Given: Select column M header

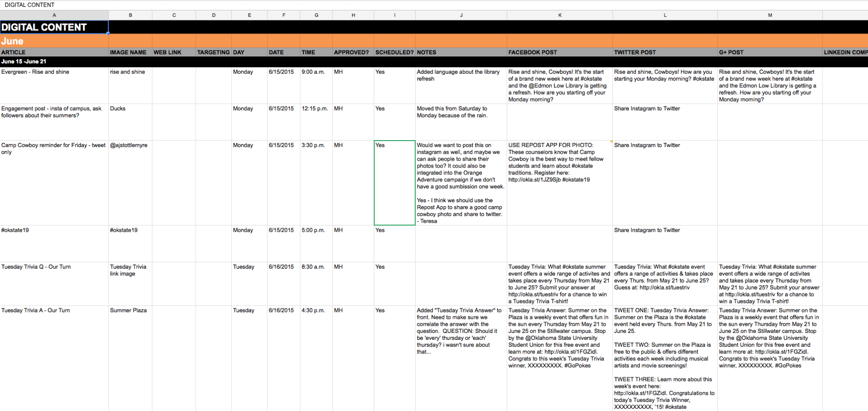Looking at the screenshot, I should pos(770,15).
